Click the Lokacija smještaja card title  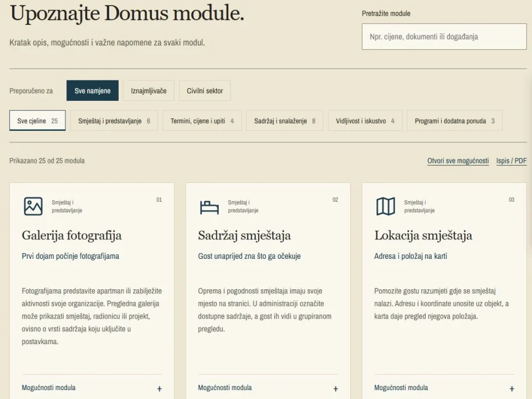423,236
